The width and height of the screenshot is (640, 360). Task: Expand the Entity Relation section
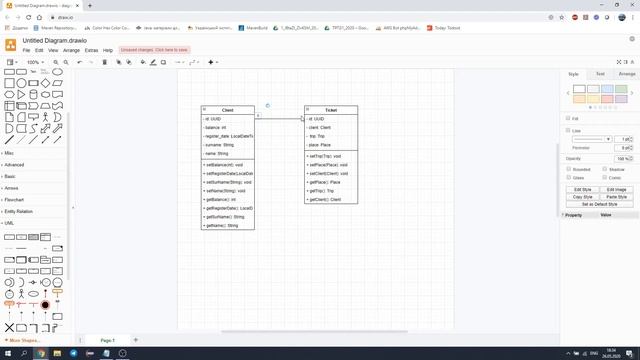(18, 211)
